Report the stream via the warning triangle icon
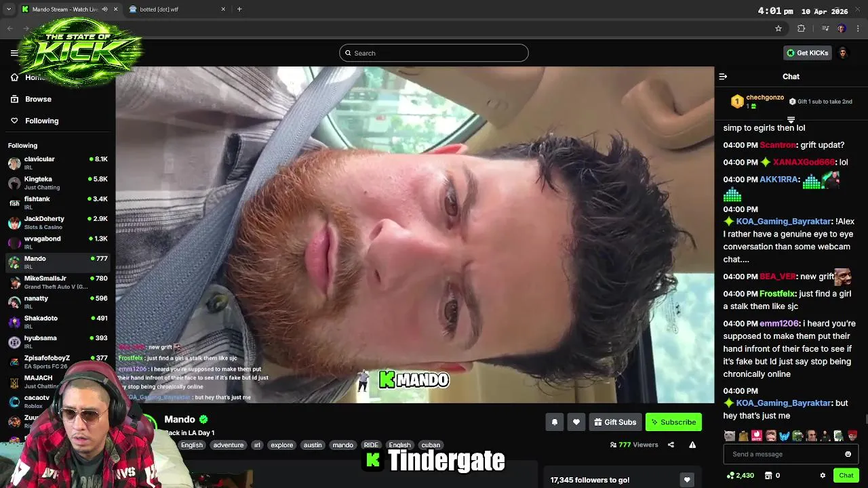Image resolution: width=868 pixels, height=488 pixels. coord(692,445)
